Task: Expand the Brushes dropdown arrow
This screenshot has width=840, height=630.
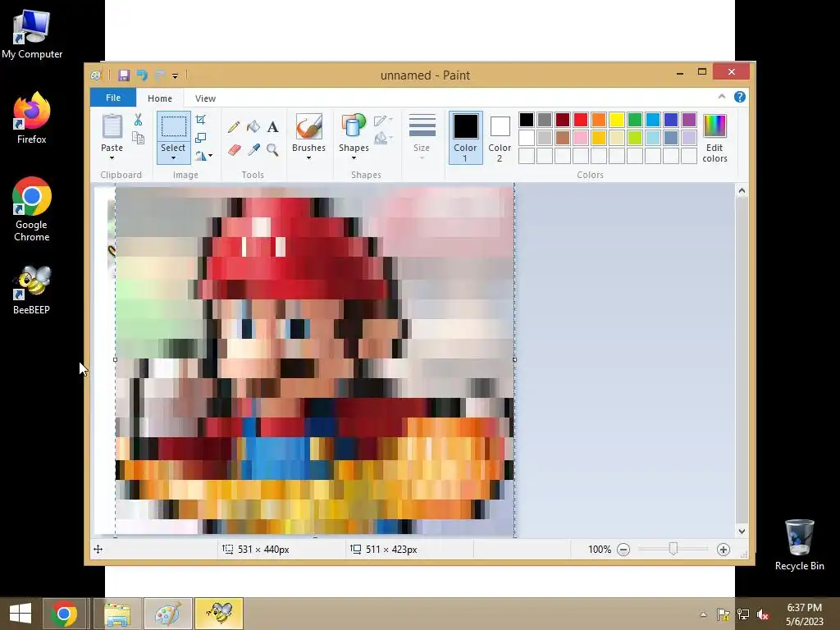Action: (x=308, y=158)
